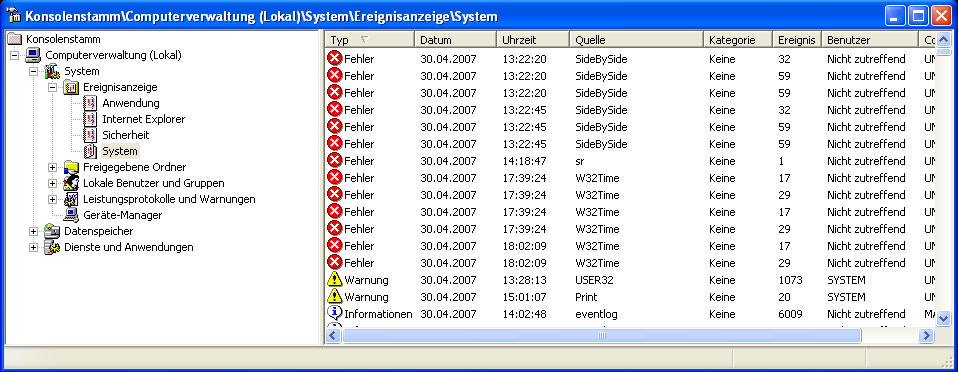The image size is (958, 372).
Task: Select the Konsolenstamm root folder icon
Action: [15, 39]
